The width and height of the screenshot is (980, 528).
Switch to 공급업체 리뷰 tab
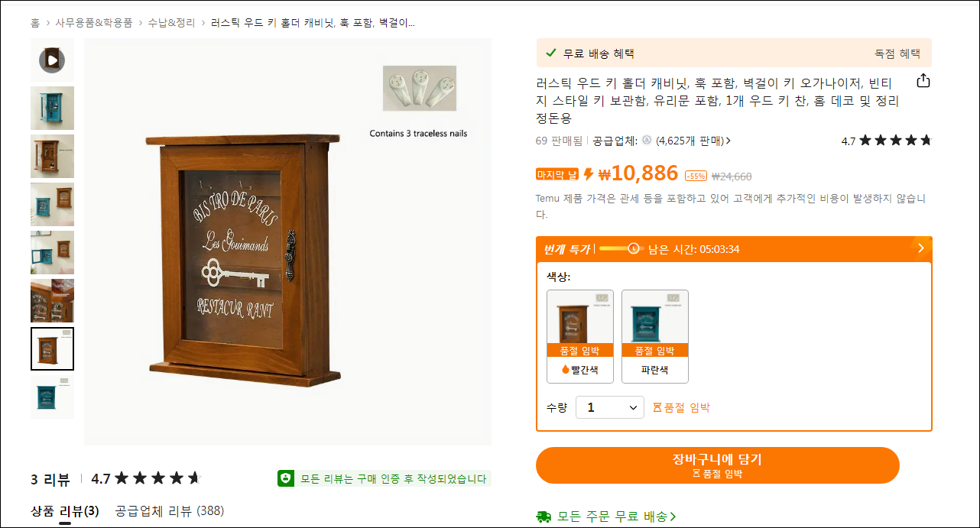(170, 511)
